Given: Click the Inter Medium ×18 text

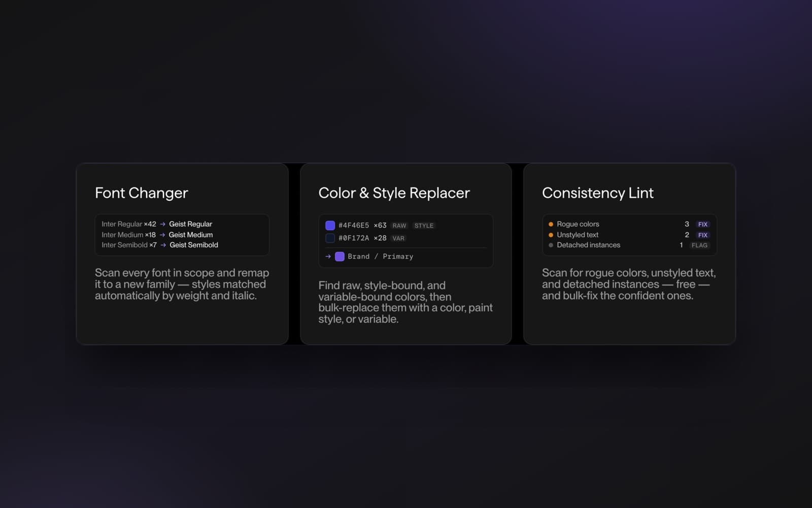Looking at the screenshot, I should (x=128, y=235).
